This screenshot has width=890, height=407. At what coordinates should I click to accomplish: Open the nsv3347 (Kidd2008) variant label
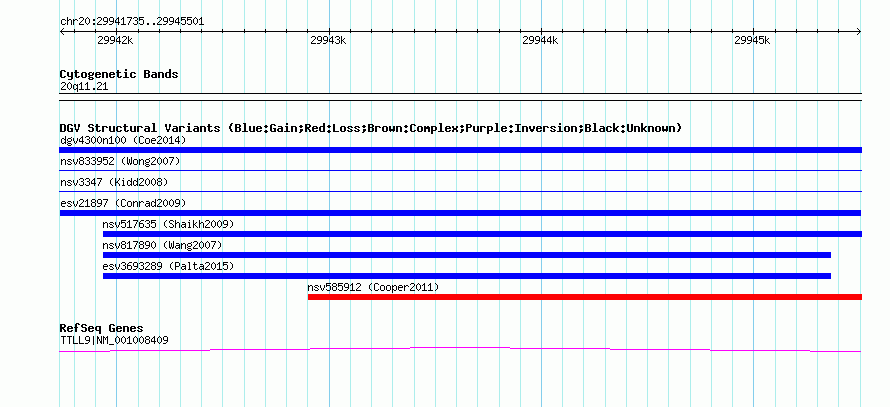(x=114, y=182)
